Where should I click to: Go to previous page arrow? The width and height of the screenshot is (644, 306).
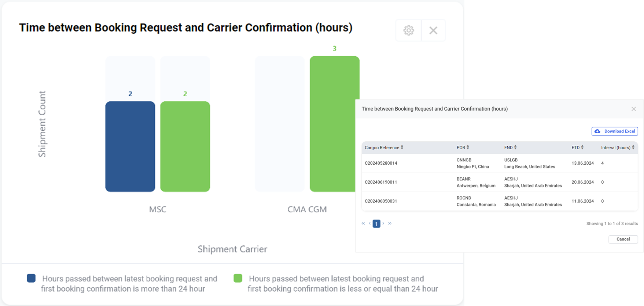point(369,223)
